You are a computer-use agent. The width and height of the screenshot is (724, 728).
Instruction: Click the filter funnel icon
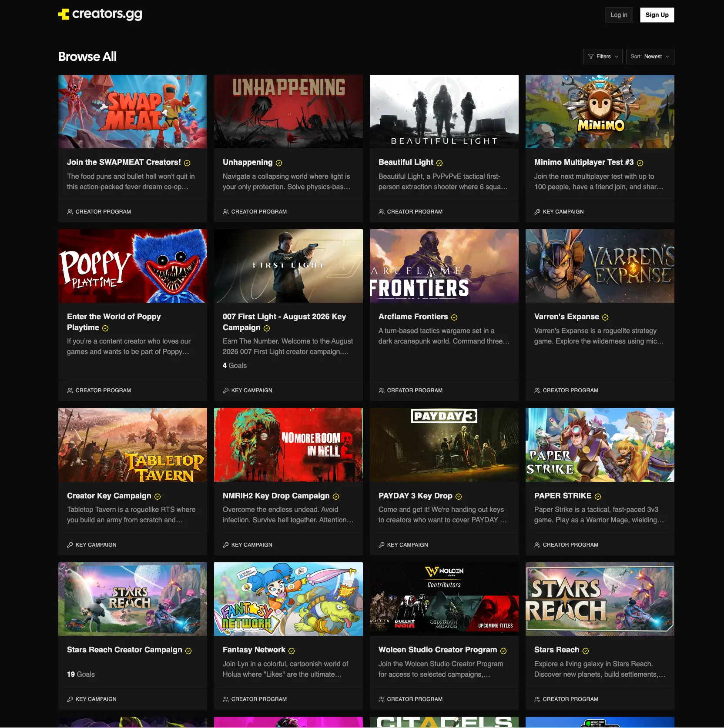tap(591, 57)
